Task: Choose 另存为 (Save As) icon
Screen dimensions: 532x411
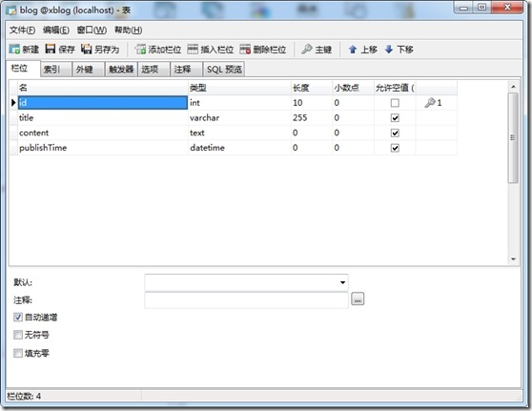Action: (x=86, y=49)
